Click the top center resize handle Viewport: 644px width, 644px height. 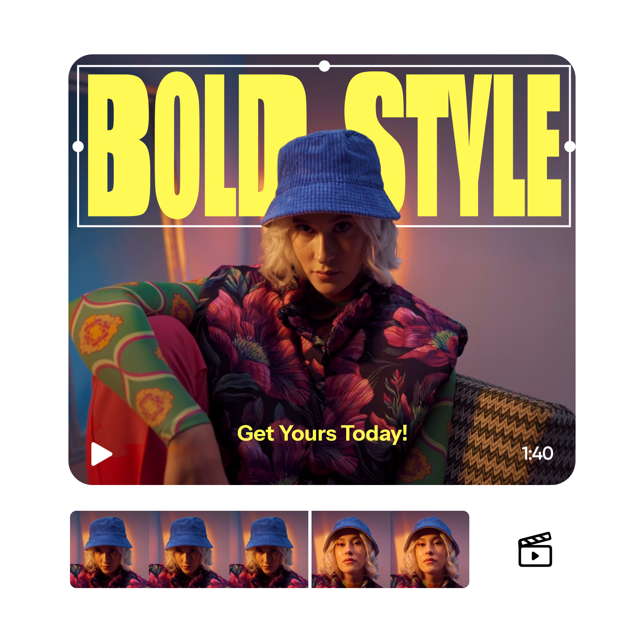coord(324,66)
